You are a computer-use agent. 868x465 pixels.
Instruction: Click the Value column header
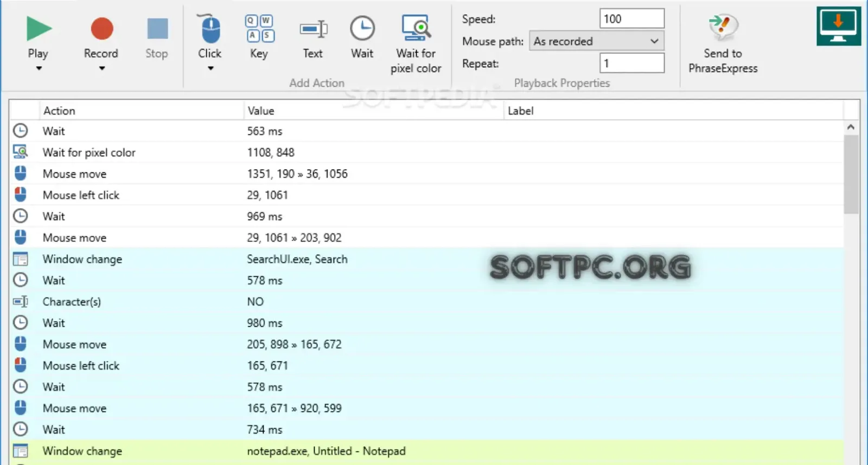[x=374, y=111]
